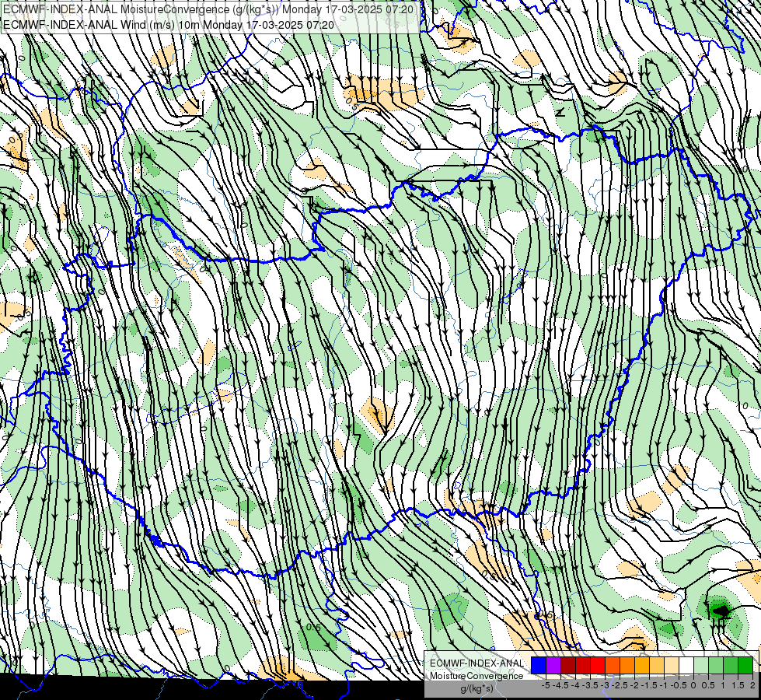
Task: Pick the bright pure red legend swatch
Action: [x=598, y=665]
